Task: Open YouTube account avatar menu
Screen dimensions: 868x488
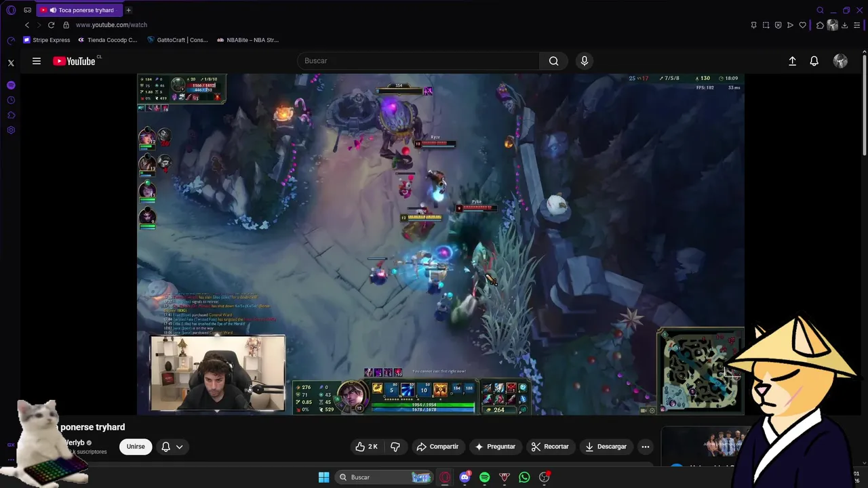Action: coord(840,61)
